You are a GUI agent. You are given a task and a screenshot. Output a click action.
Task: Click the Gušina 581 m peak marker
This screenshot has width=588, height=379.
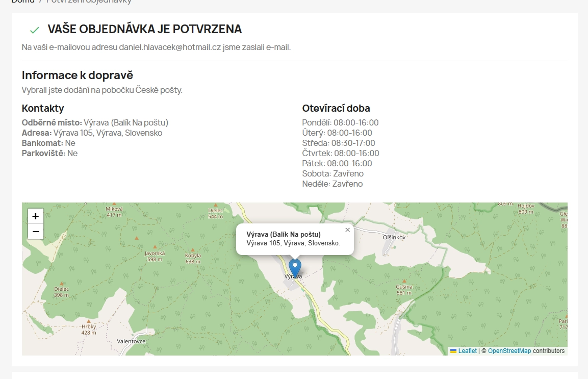pyautogui.click(x=404, y=281)
